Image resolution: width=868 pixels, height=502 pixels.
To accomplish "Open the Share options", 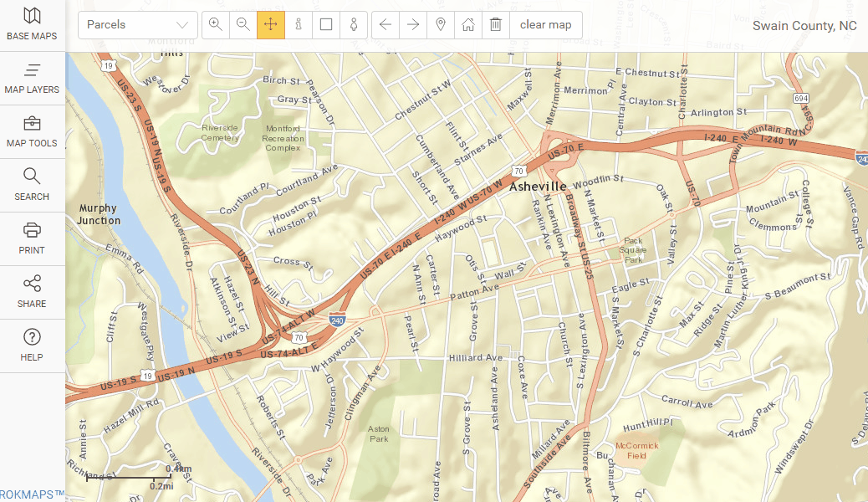I will click(32, 293).
